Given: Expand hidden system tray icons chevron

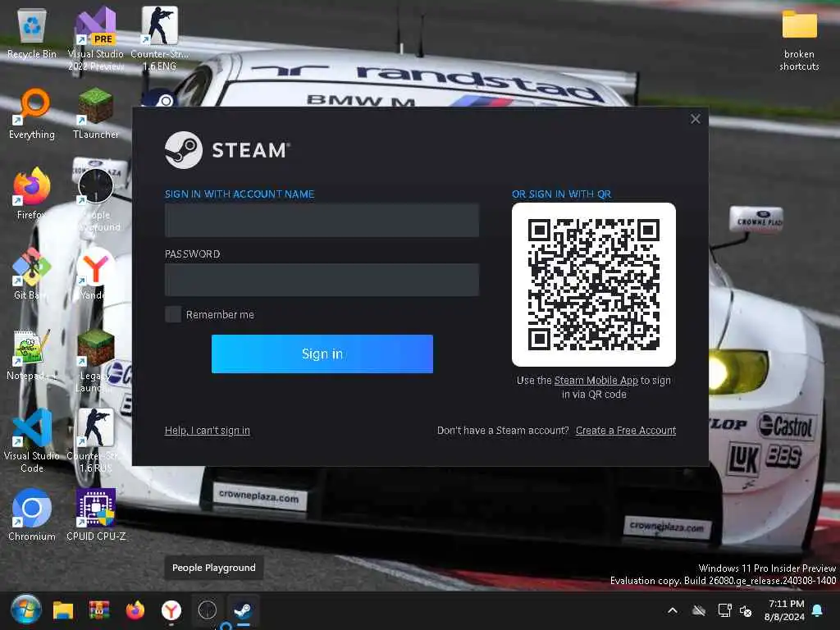Looking at the screenshot, I should 673,610.
